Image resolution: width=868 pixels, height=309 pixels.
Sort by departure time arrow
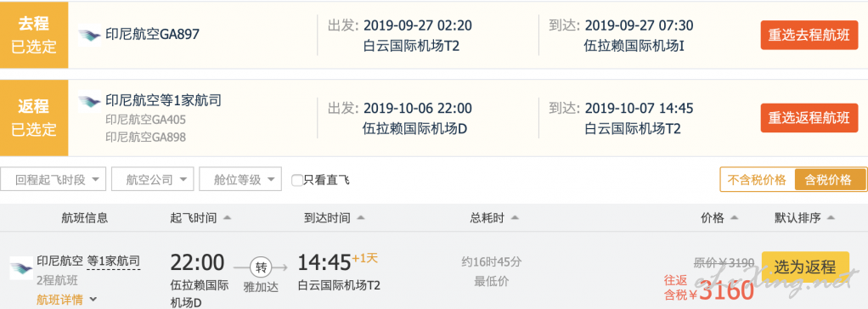pos(227,217)
